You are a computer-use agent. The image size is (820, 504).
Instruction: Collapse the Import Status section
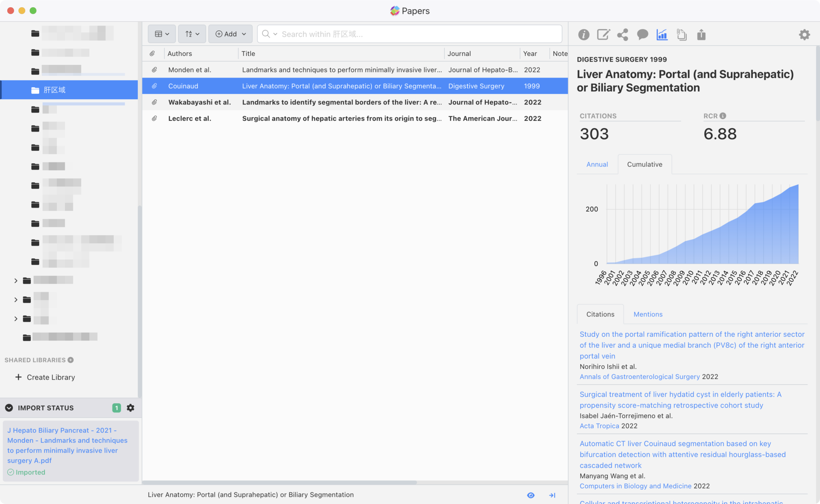pos(9,408)
